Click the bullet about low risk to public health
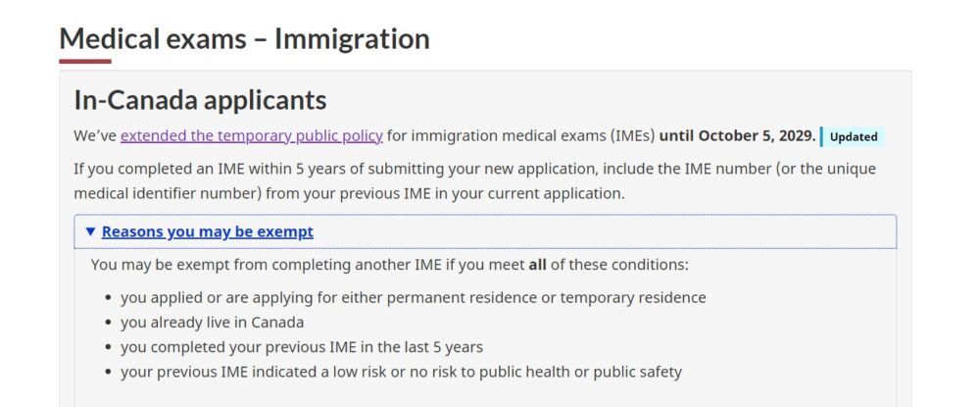This screenshot has width=980, height=407. pos(401,372)
